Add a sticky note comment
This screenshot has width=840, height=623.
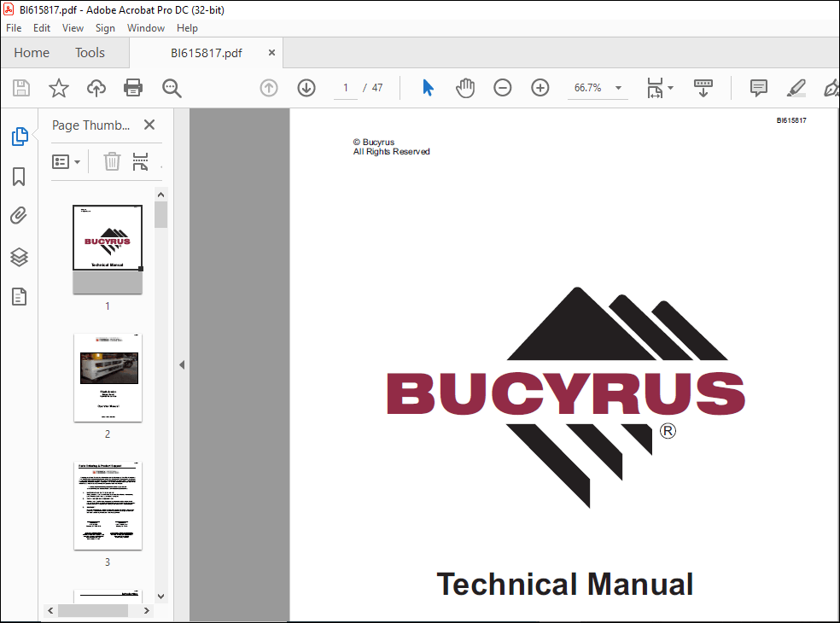[758, 88]
